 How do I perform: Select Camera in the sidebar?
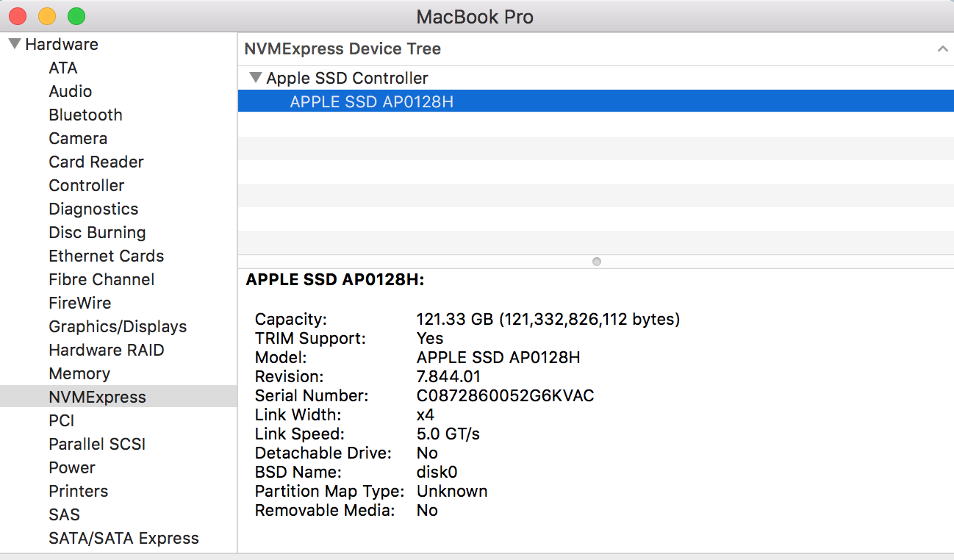pyautogui.click(x=78, y=138)
